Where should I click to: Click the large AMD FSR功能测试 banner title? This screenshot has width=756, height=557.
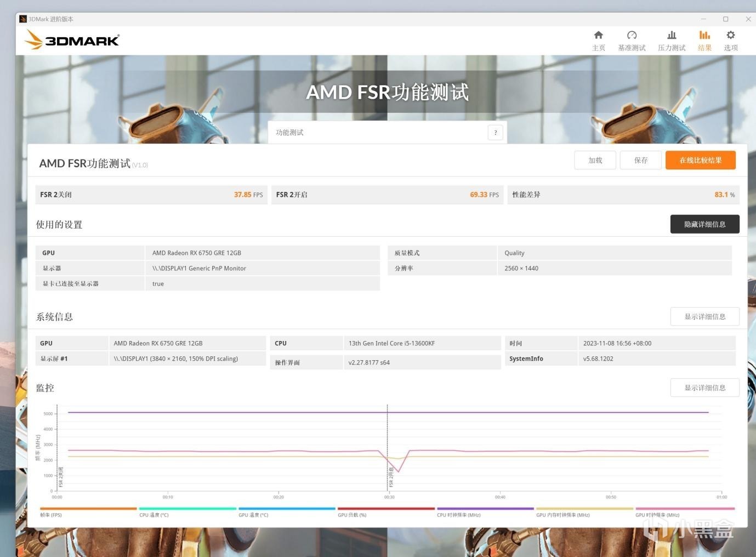click(388, 92)
